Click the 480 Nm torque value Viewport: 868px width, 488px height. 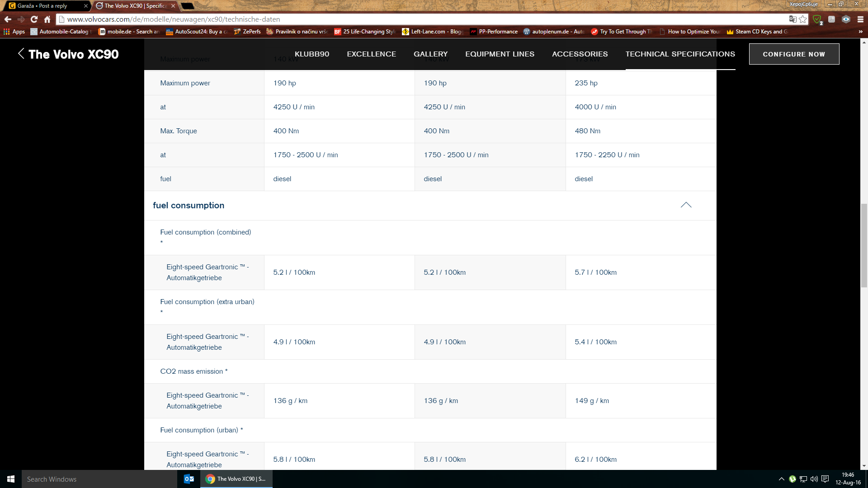[x=587, y=131]
